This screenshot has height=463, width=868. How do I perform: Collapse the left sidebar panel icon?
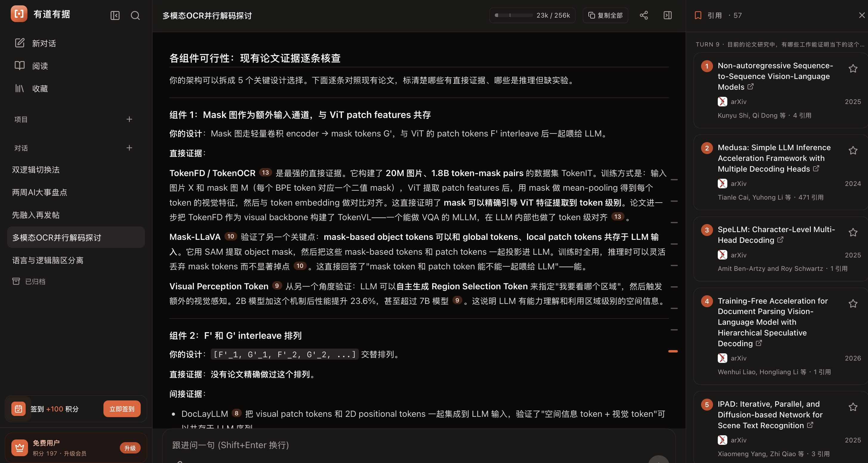[115, 15]
